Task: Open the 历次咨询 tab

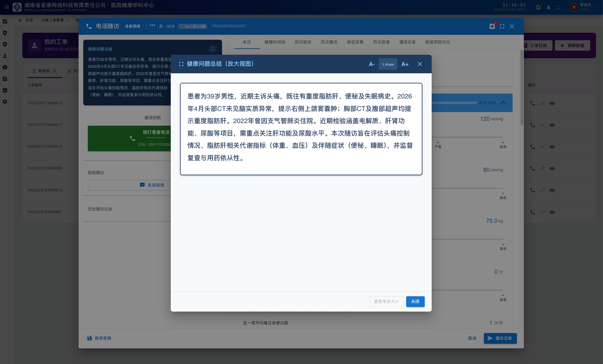Action: (381, 42)
